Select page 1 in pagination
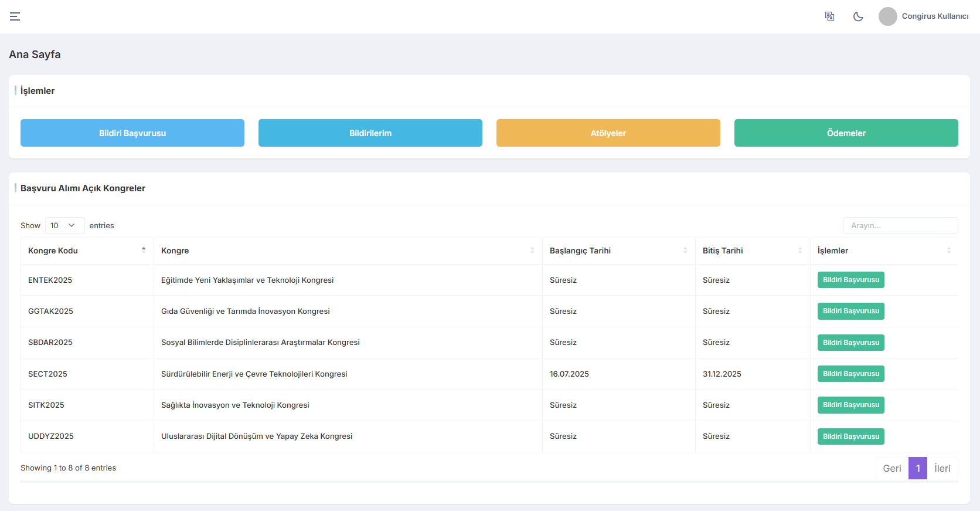This screenshot has height=511, width=980. pyautogui.click(x=918, y=468)
